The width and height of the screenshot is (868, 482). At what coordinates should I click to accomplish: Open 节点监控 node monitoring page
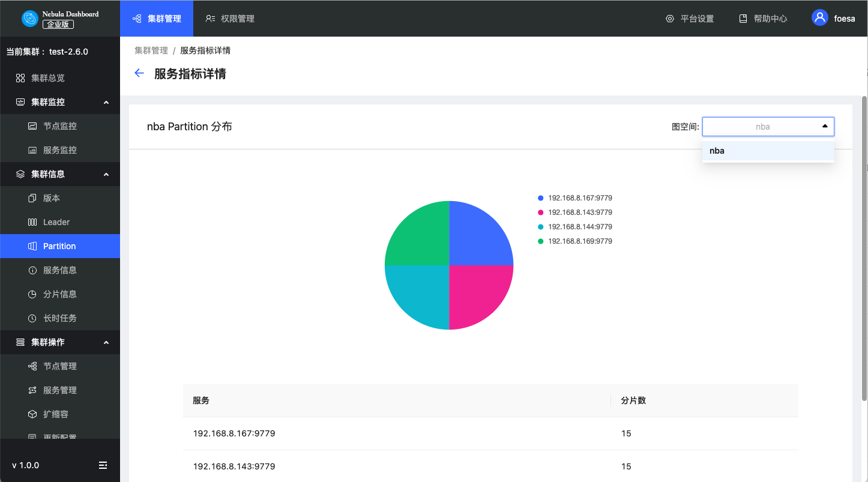pyautogui.click(x=59, y=126)
